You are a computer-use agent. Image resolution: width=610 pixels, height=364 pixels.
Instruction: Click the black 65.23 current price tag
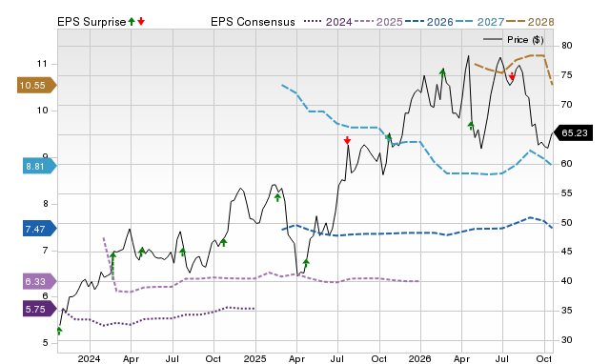click(574, 133)
